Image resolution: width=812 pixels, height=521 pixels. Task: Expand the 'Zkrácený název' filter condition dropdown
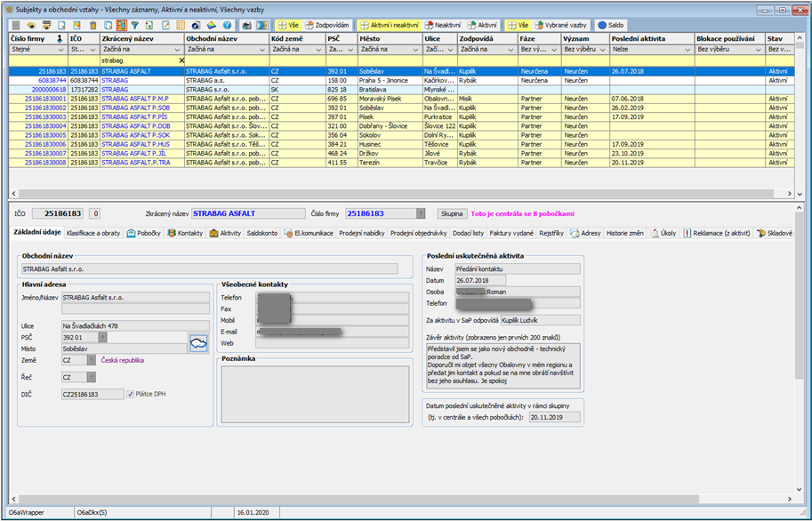pyautogui.click(x=179, y=51)
